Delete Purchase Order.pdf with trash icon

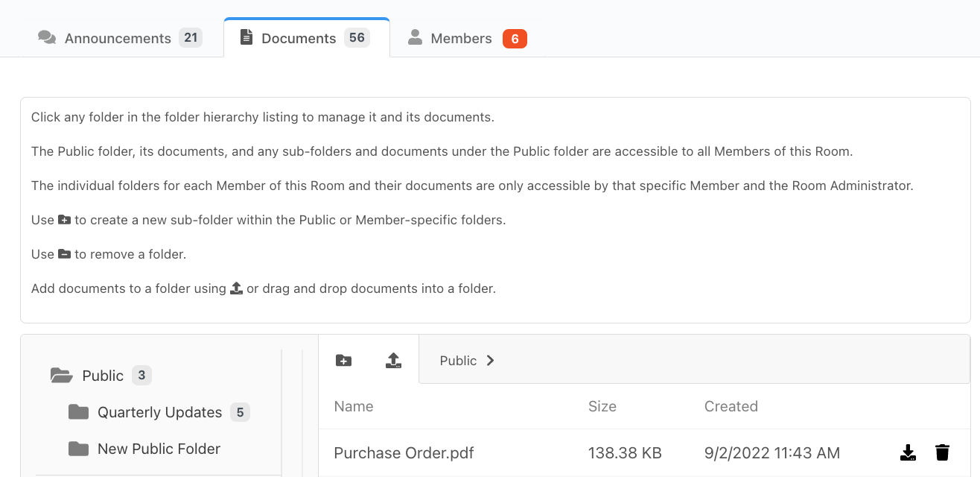[x=942, y=452]
